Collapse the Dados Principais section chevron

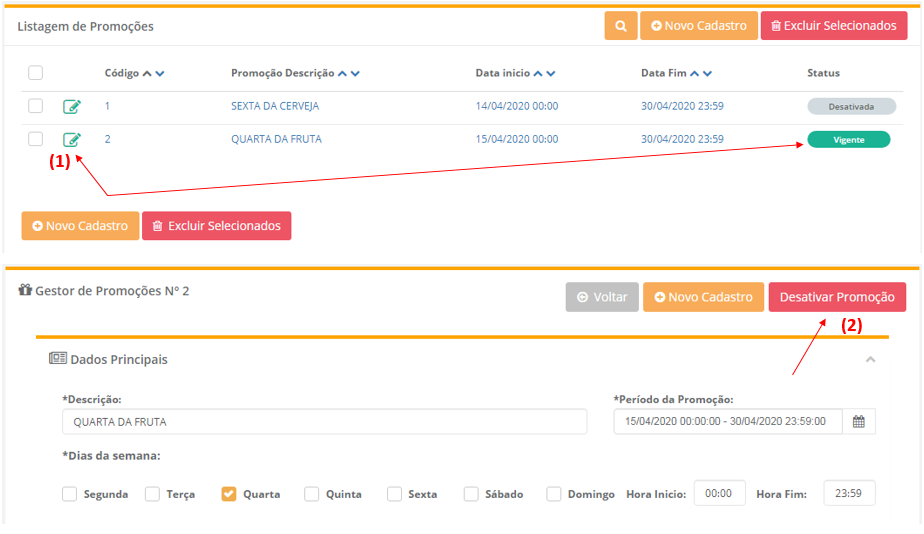870,359
